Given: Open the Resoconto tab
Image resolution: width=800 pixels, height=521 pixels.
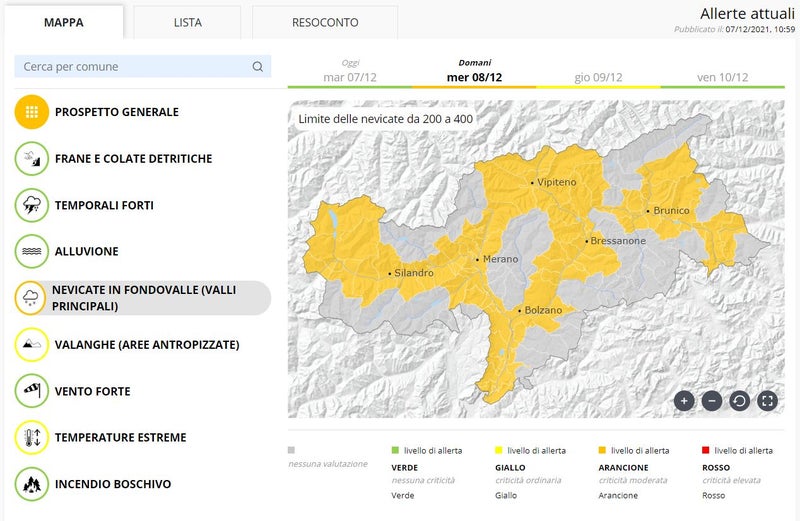Looking at the screenshot, I should 325,22.
